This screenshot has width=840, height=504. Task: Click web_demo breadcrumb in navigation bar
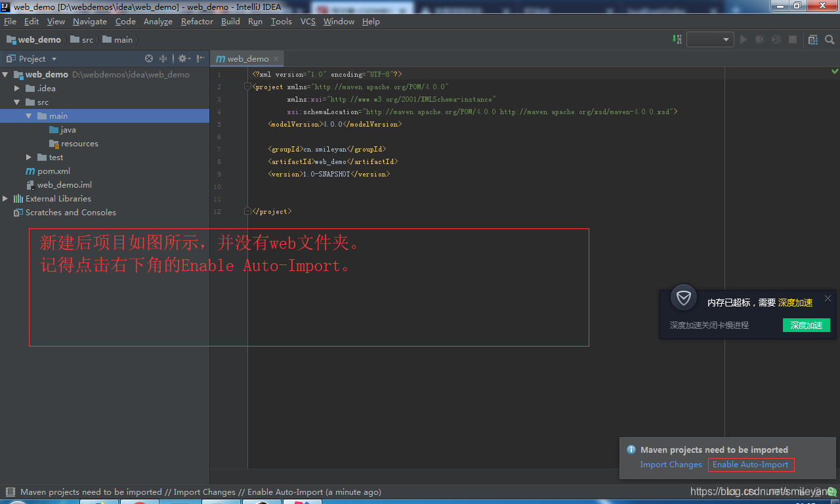pyautogui.click(x=33, y=39)
